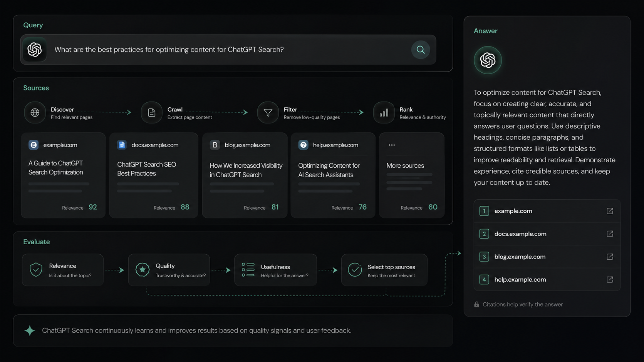Click the query text input field

[x=228, y=50]
